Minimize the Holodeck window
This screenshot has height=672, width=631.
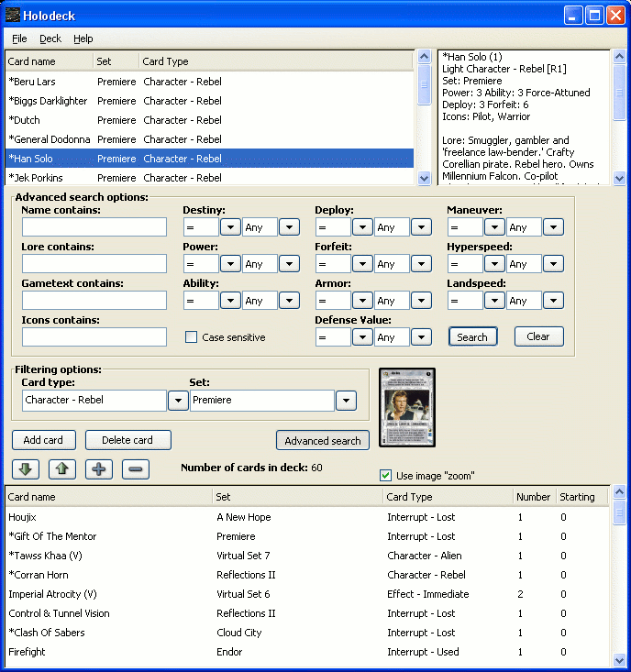573,16
